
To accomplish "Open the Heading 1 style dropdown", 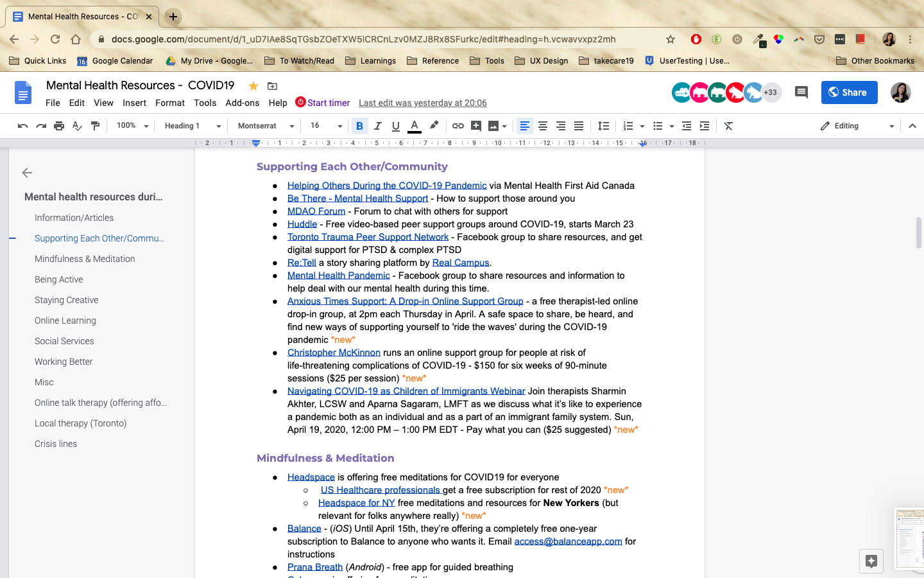I will (193, 126).
